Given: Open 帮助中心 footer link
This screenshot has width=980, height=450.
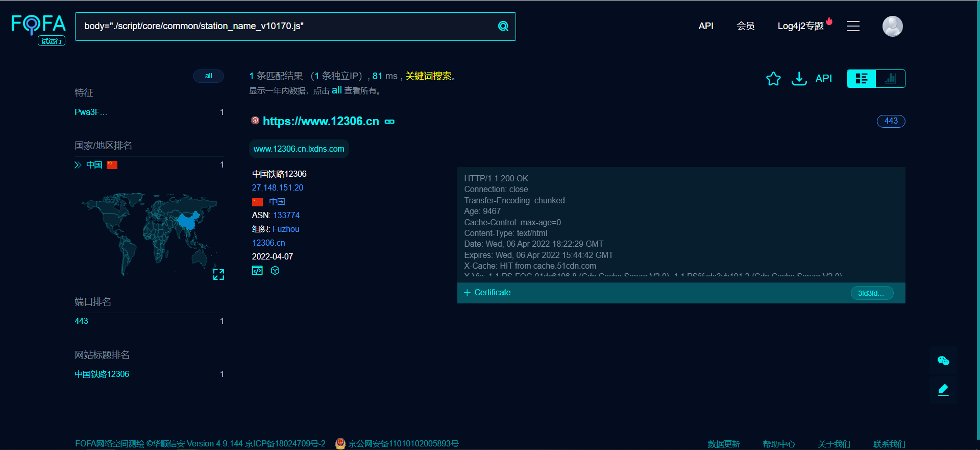Looking at the screenshot, I should click(x=778, y=444).
